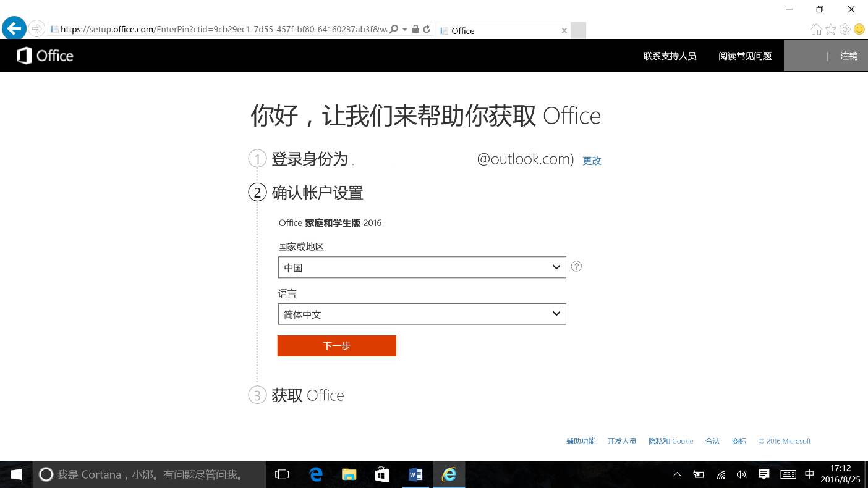868x488 pixels.
Task: Open the help icon beside country dropdown
Action: [576, 266]
